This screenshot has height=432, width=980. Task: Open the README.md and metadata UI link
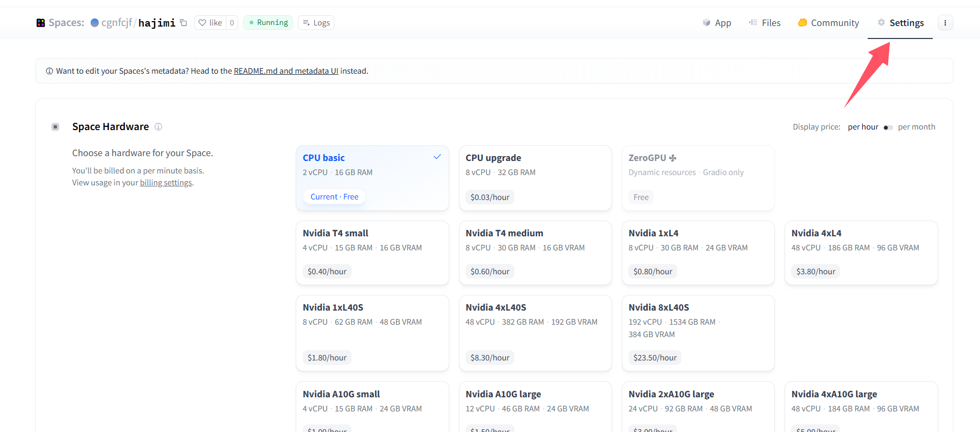point(286,71)
